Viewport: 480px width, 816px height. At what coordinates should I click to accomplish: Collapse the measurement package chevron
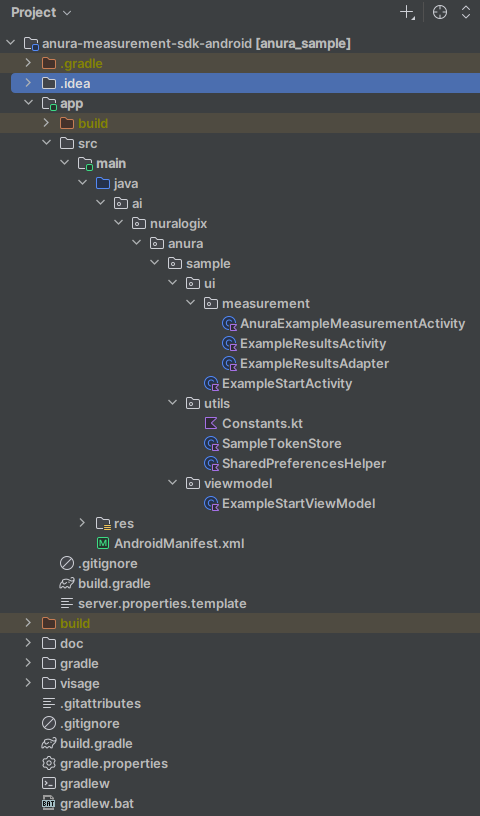(x=191, y=303)
